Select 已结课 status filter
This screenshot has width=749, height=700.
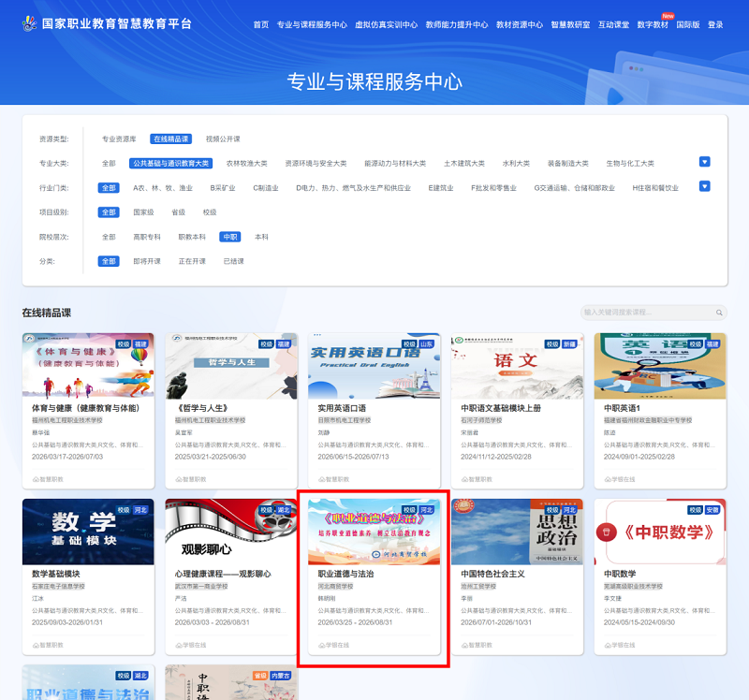233,262
